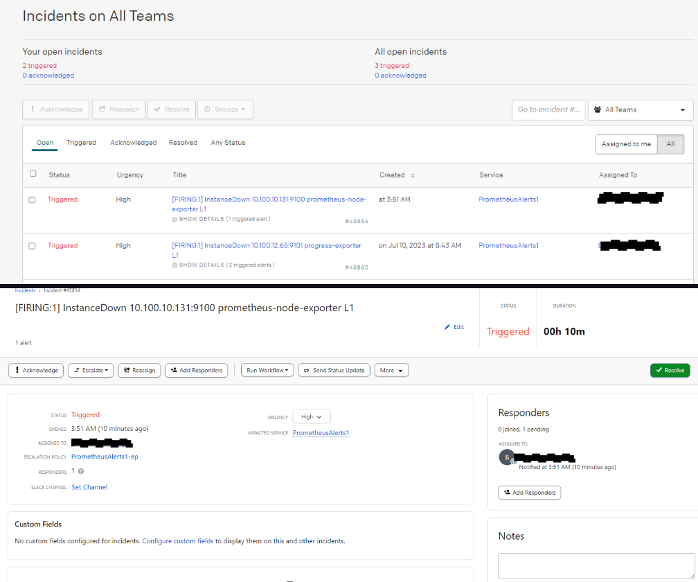
Task: Click the pencil Edit icon beside incident title
Action: pyautogui.click(x=448, y=327)
